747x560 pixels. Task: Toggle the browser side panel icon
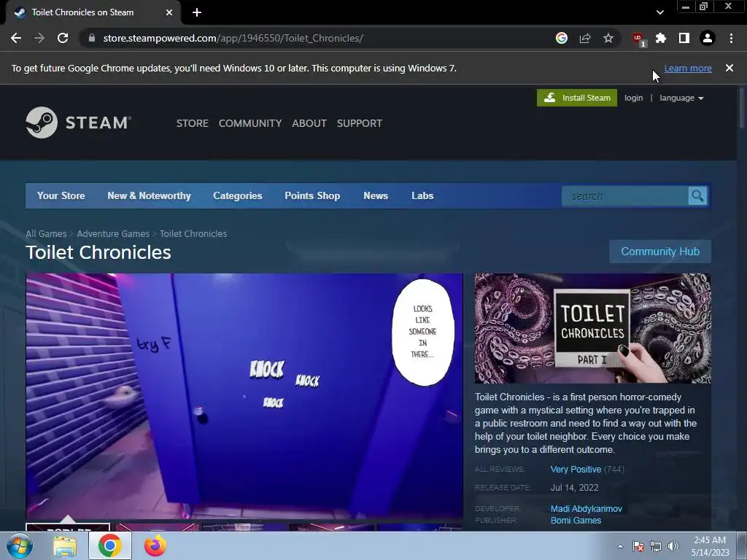click(684, 38)
